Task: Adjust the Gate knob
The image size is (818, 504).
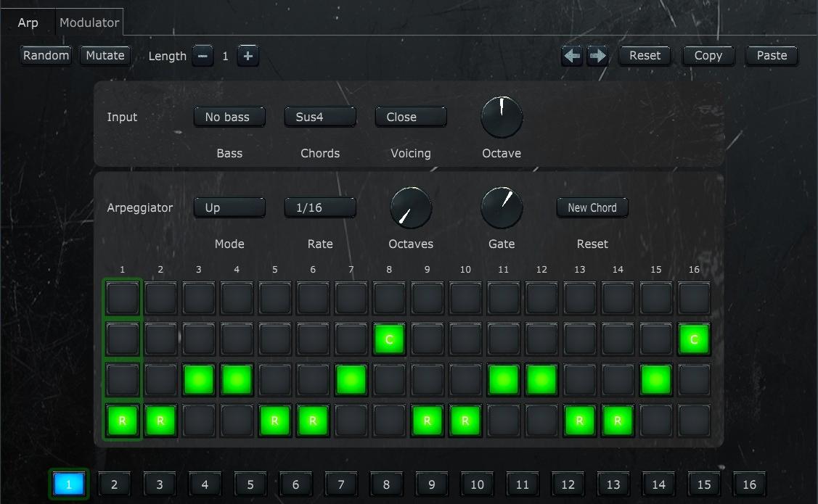Action: (x=502, y=207)
